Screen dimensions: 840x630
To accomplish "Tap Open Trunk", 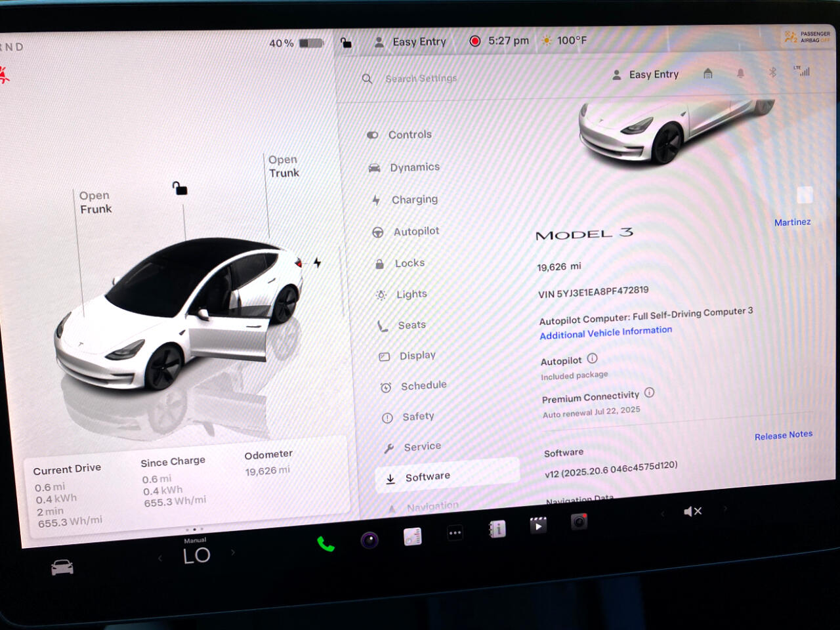I will coord(283,166).
